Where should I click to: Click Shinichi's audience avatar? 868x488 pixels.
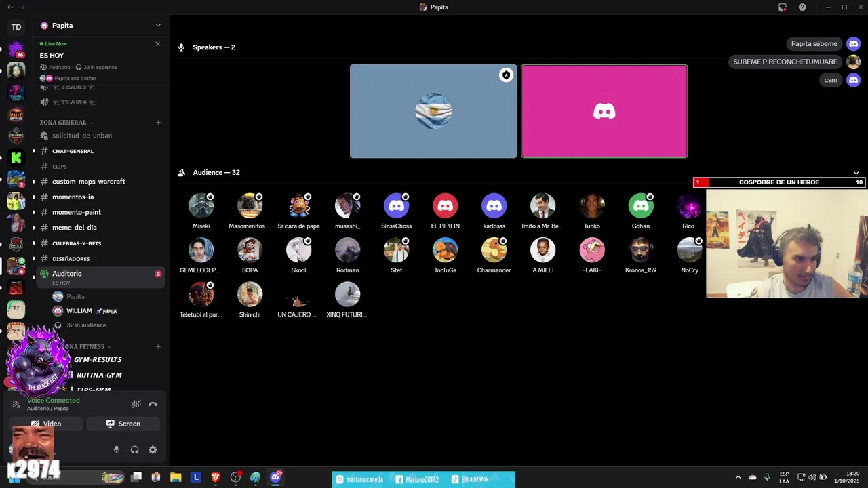pos(250,294)
